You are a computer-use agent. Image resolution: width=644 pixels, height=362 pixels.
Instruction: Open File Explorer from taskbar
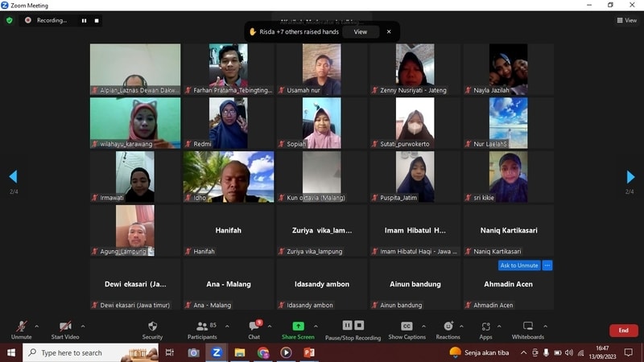click(x=240, y=352)
